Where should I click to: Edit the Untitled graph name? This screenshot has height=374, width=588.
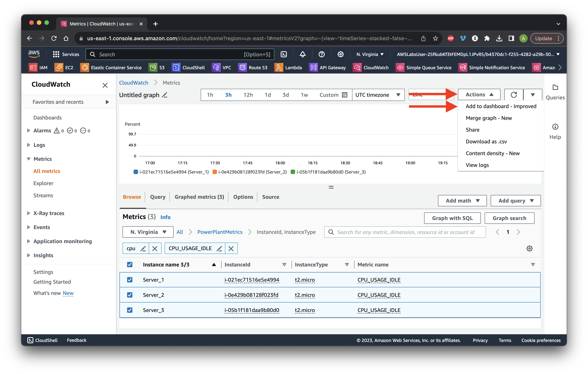pyautogui.click(x=165, y=95)
